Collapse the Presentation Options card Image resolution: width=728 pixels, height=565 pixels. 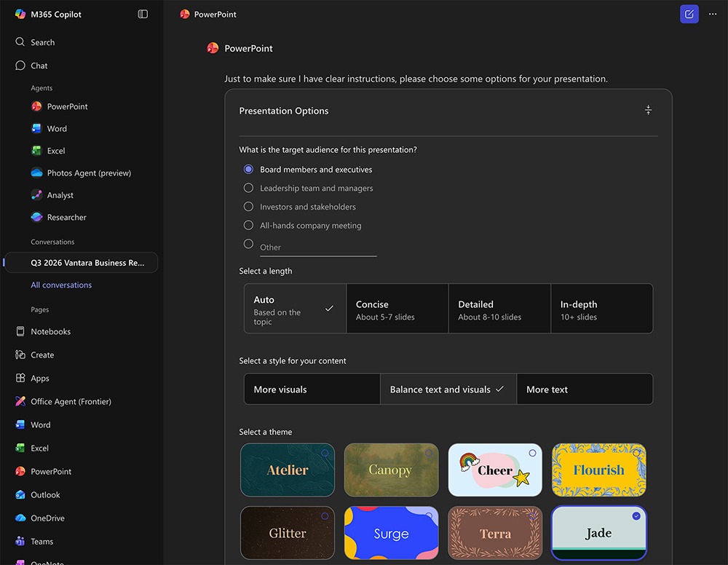tap(648, 111)
